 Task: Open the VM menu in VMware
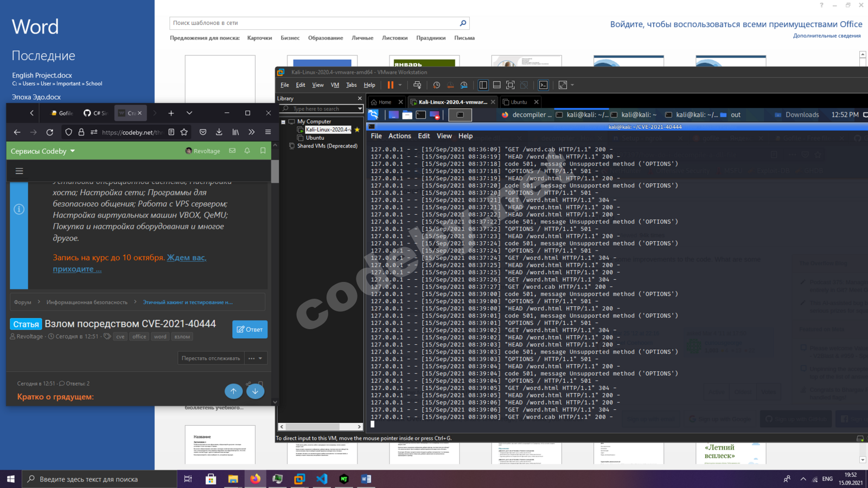(x=335, y=85)
